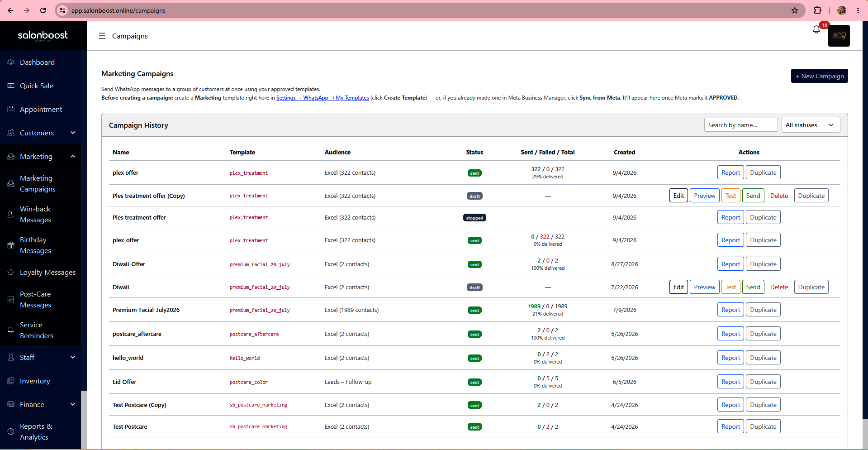Screen dimensions: 868x450
Task: Expand the Customers submenu chevron
Action: pyautogui.click(x=73, y=133)
